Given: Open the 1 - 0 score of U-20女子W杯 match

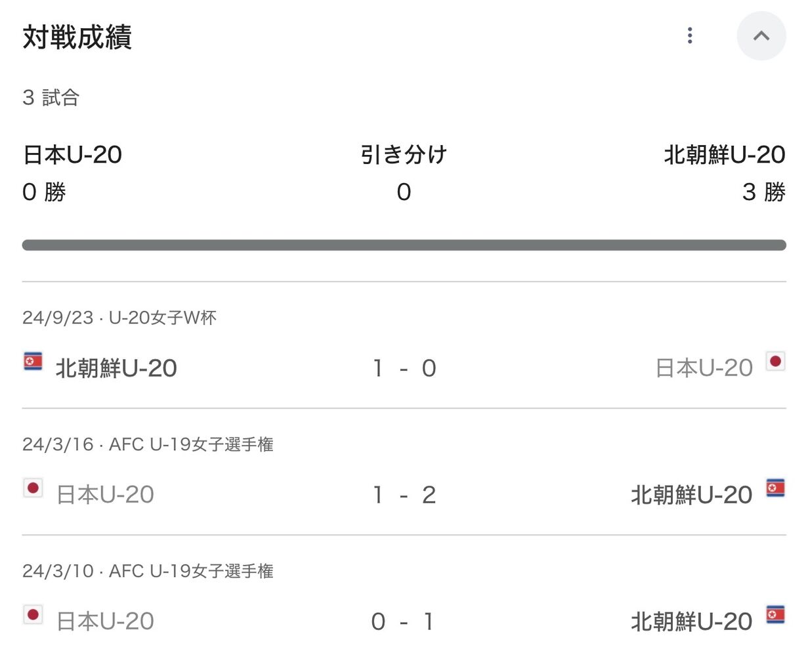Looking at the screenshot, I should pos(404,368).
